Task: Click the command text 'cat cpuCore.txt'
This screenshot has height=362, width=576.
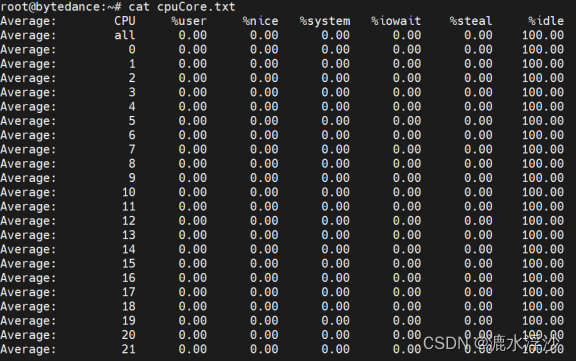Action: [x=182, y=7]
